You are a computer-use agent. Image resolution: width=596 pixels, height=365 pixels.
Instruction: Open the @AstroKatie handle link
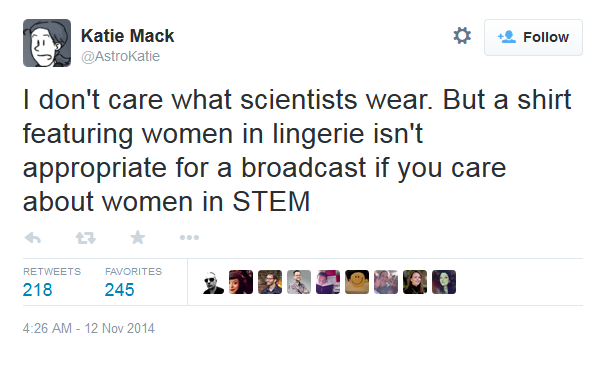[x=120, y=56]
